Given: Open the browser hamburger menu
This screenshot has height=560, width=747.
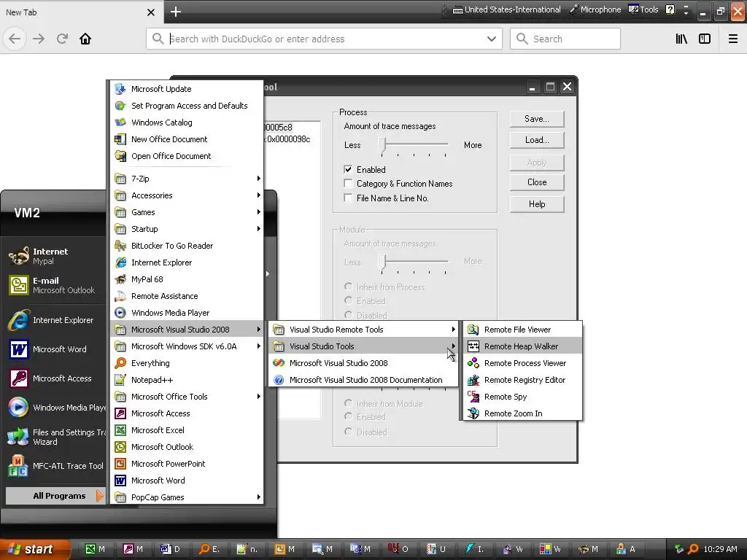Looking at the screenshot, I should (x=733, y=39).
